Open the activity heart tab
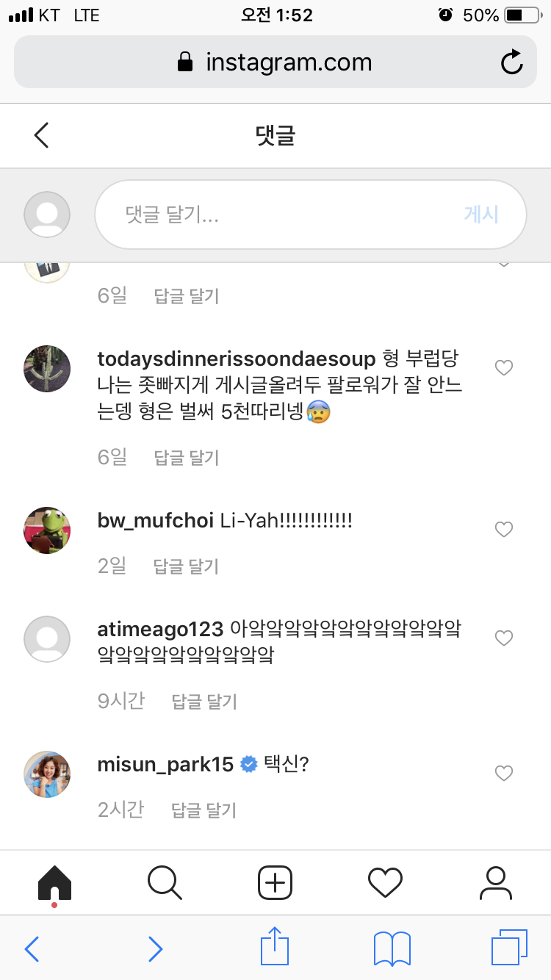Viewport: 551px width, 980px height. 385,882
